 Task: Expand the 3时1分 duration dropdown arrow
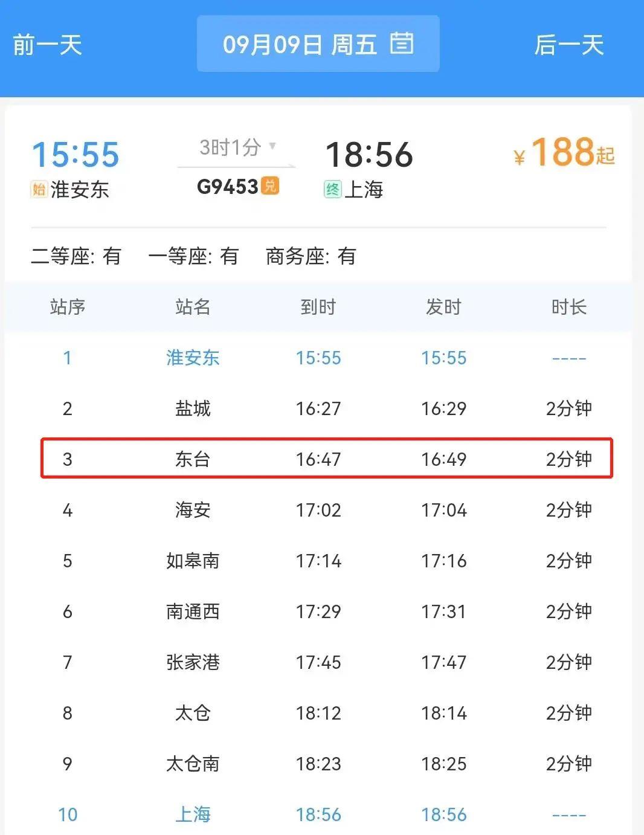[x=272, y=146]
